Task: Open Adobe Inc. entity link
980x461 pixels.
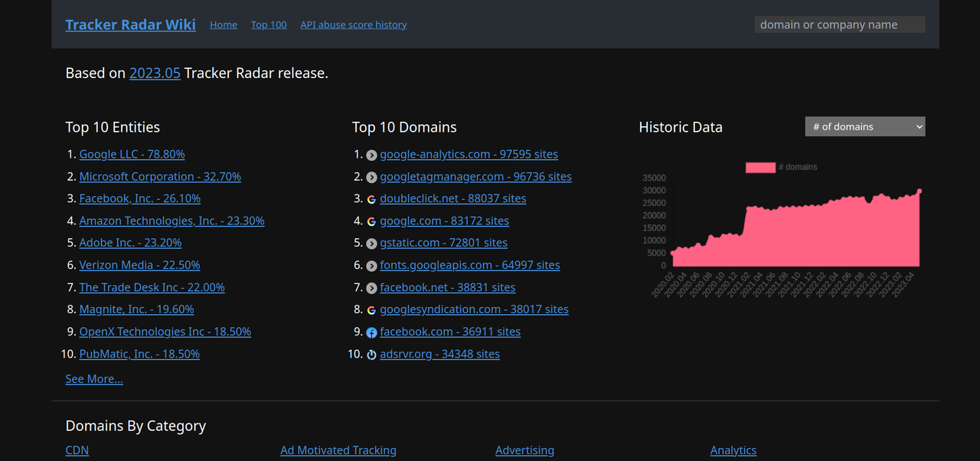Action: click(131, 243)
